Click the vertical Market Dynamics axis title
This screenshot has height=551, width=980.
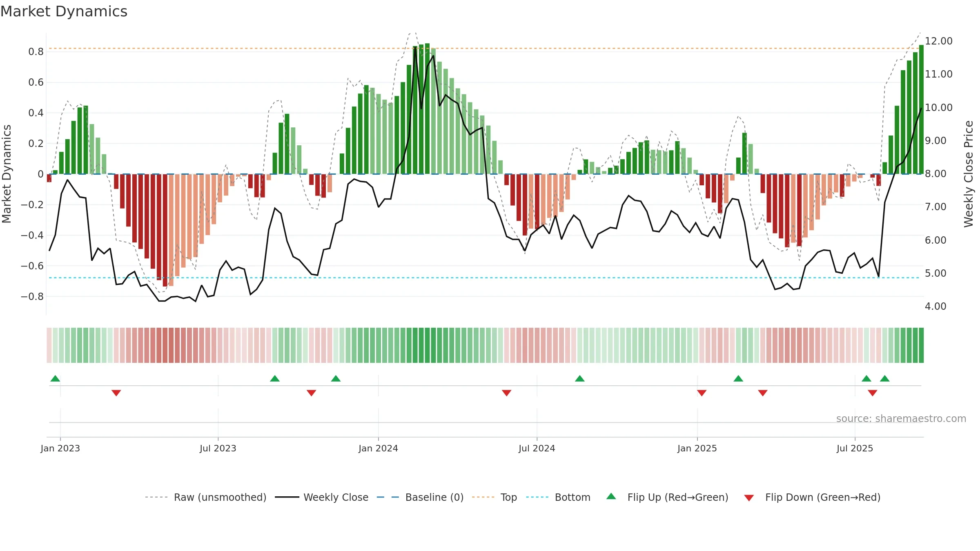pos(7,174)
